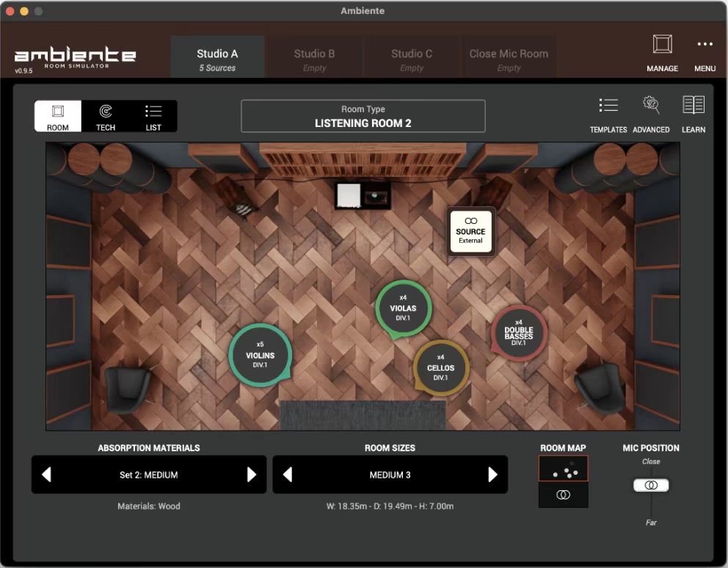Open Advanced settings gear icon
This screenshot has height=568, width=728.
(651, 106)
